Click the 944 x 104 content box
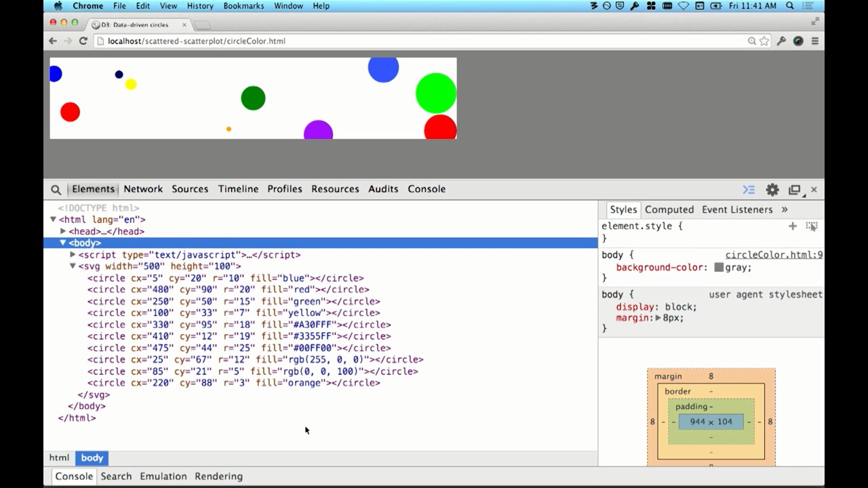Viewport: 868px width, 488px height. click(711, 422)
